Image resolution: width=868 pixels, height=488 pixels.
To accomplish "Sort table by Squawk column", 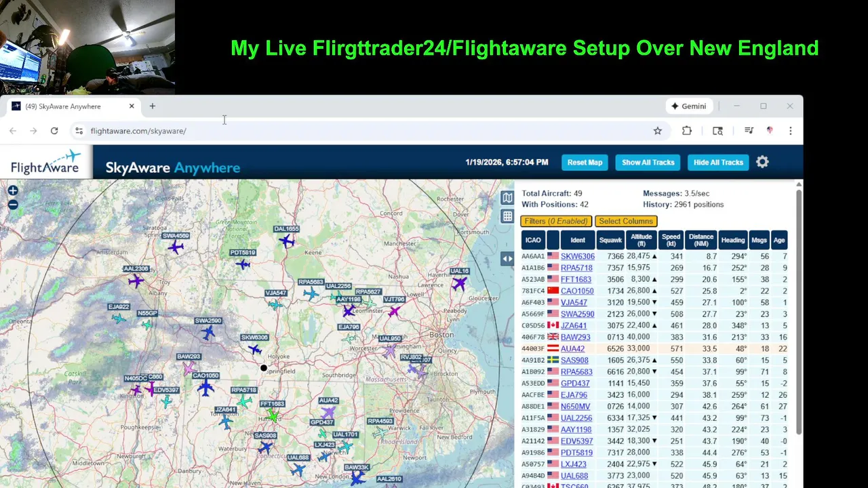I will click(x=610, y=240).
